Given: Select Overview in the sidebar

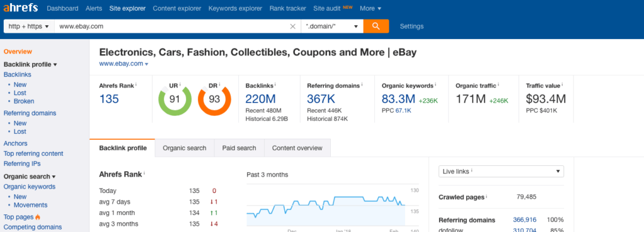Looking at the screenshot, I should point(18,52).
